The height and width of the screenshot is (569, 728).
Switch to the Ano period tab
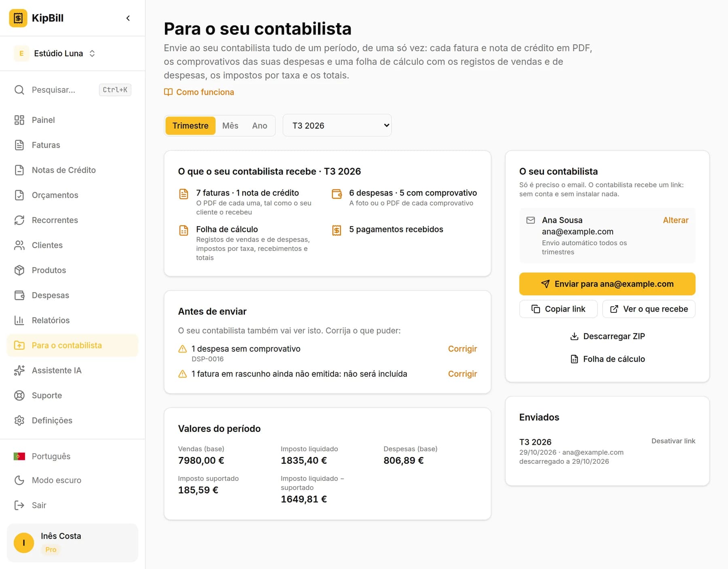[x=260, y=126]
